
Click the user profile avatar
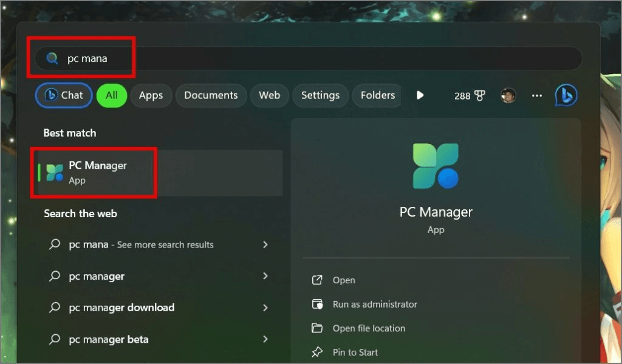point(508,95)
